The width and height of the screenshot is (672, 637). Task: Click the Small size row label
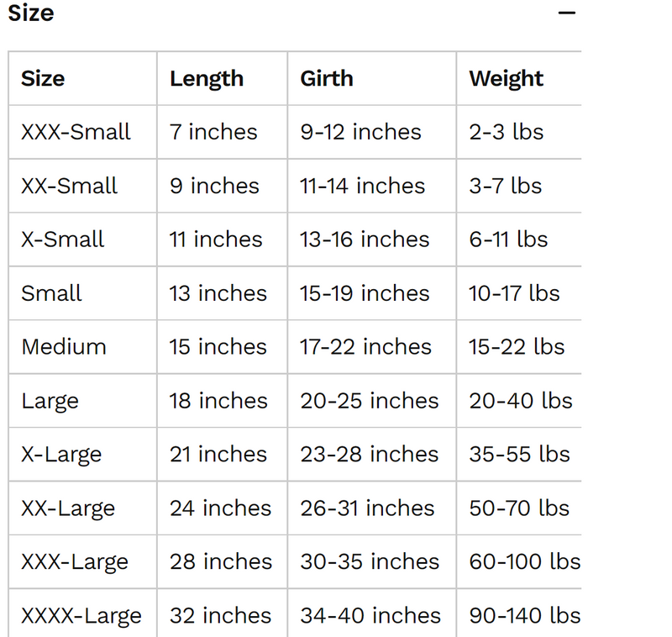(x=51, y=293)
